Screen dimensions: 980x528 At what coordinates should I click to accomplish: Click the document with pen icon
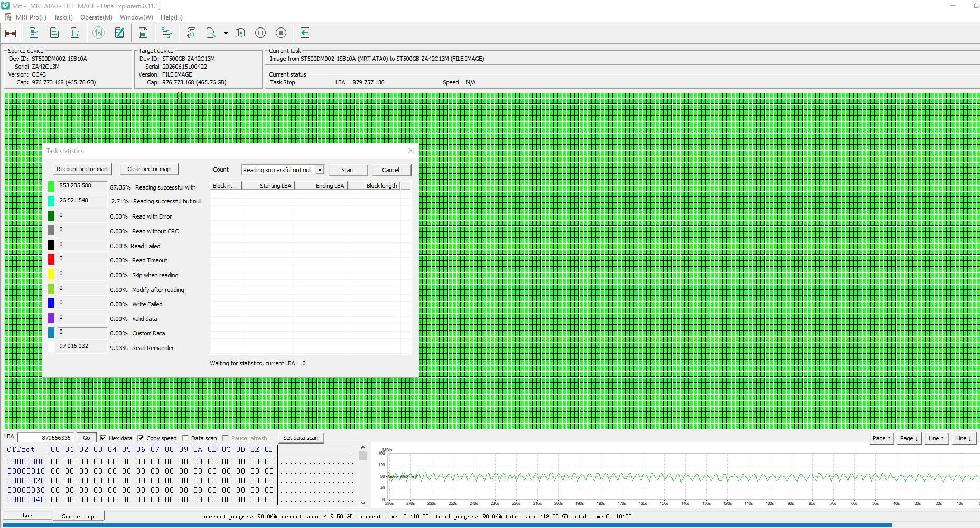(211, 33)
